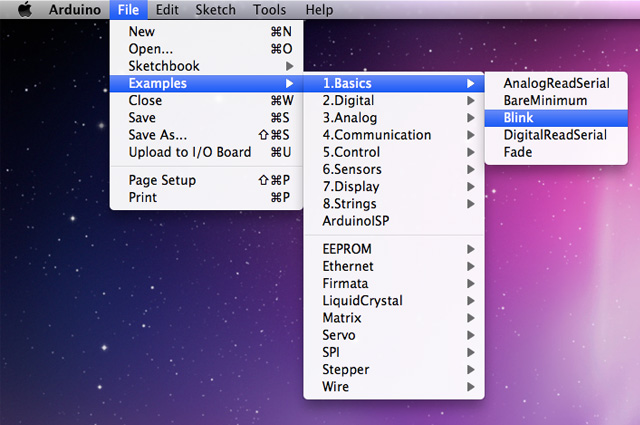Image resolution: width=640 pixels, height=425 pixels.
Task: Expand the LiquidCrystal library examples
Action: pos(361,301)
